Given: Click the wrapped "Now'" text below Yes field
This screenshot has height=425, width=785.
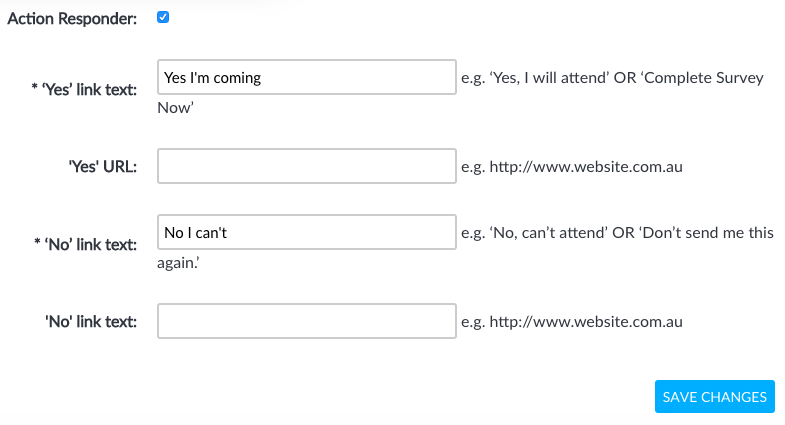Looking at the screenshot, I should 175,108.
